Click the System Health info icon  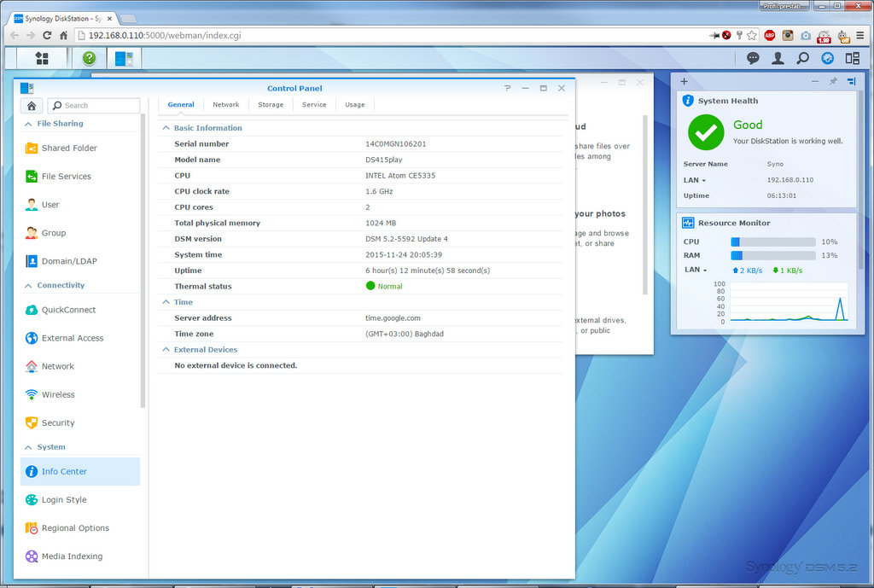coord(688,101)
